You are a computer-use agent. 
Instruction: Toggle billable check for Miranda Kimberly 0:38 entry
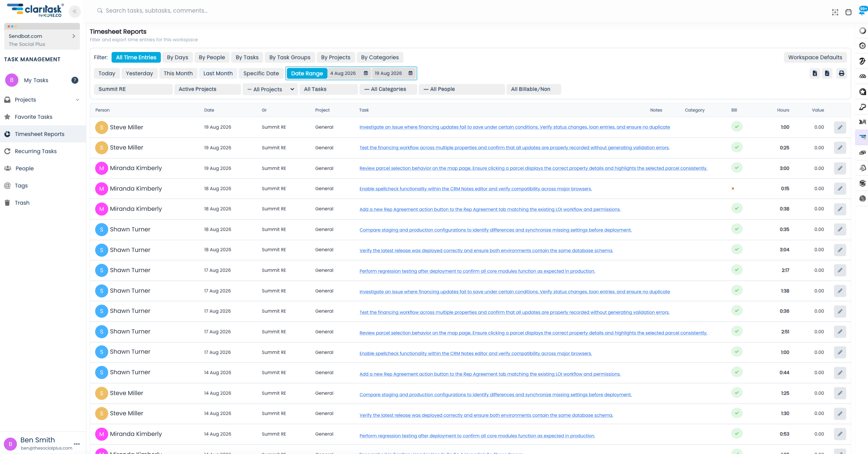tap(737, 208)
